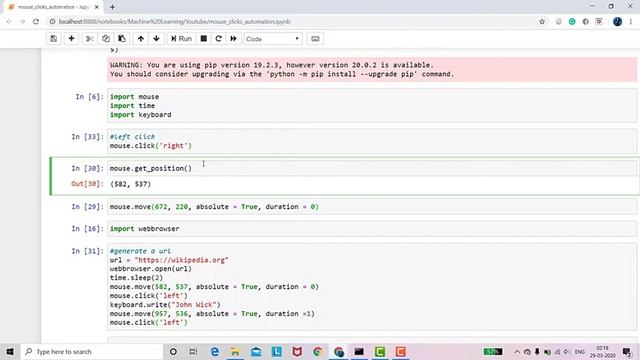Launch Microsoft Edge from the taskbar

(215, 351)
